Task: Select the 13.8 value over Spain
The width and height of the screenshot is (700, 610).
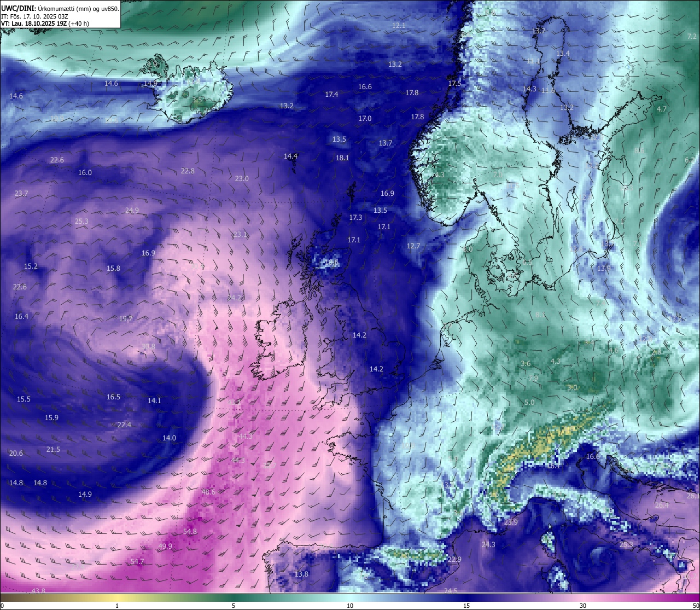Action: pyautogui.click(x=301, y=574)
